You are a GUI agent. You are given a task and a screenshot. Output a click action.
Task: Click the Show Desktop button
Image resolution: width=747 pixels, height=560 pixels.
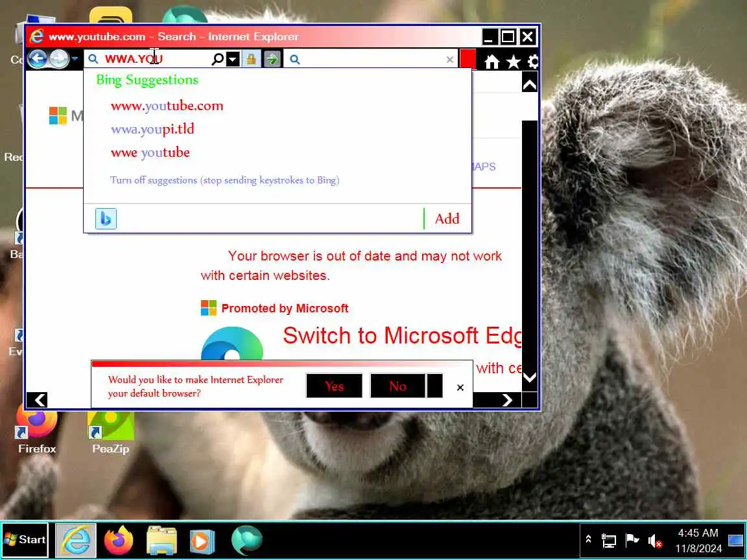click(736, 541)
